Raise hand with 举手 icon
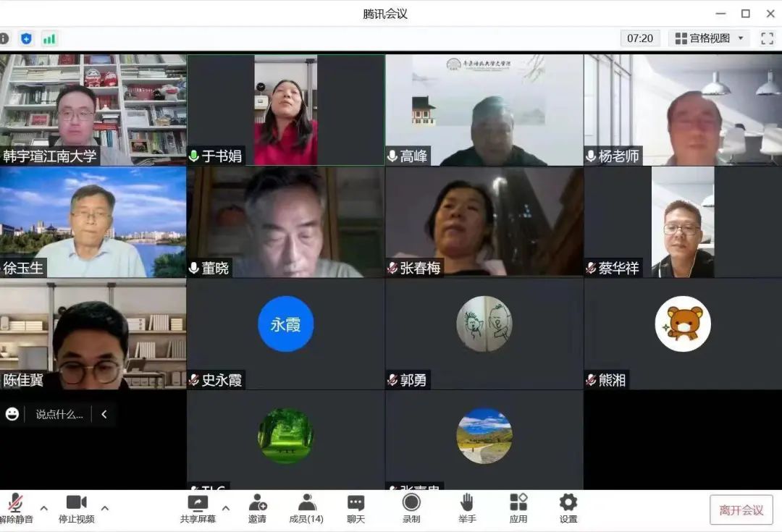This screenshot has height=532, width=782. (467, 508)
